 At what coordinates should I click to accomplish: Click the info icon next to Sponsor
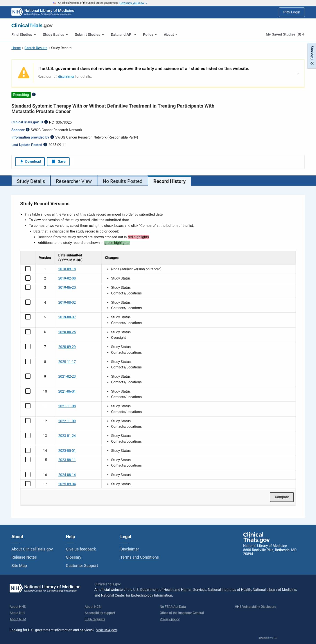click(x=28, y=130)
